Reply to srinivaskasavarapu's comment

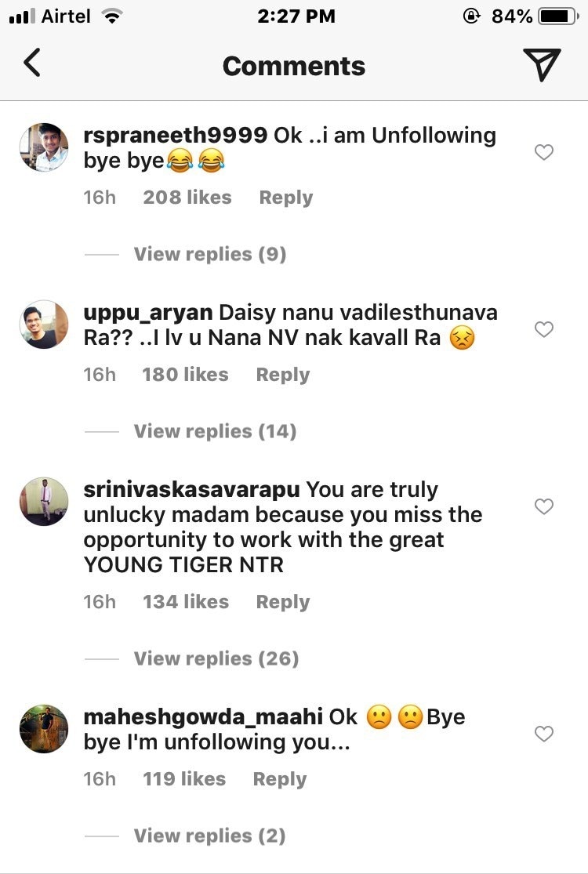[282, 602]
